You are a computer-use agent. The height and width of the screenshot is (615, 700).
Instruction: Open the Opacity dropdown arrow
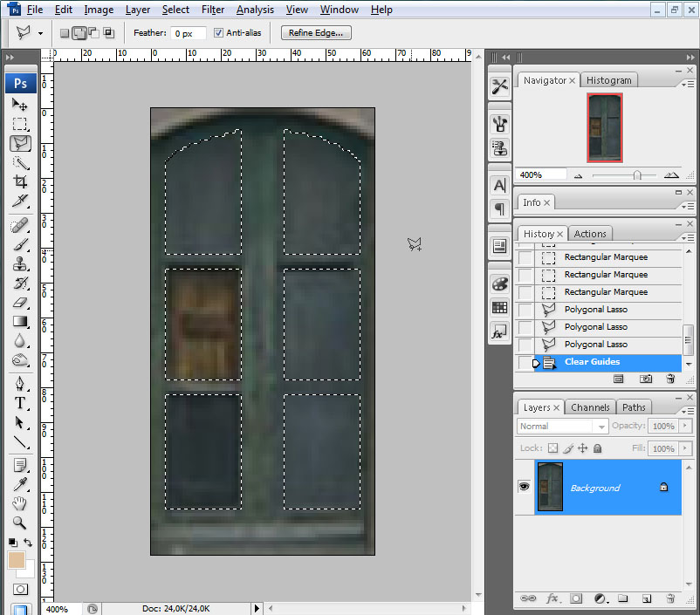point(683,427)
